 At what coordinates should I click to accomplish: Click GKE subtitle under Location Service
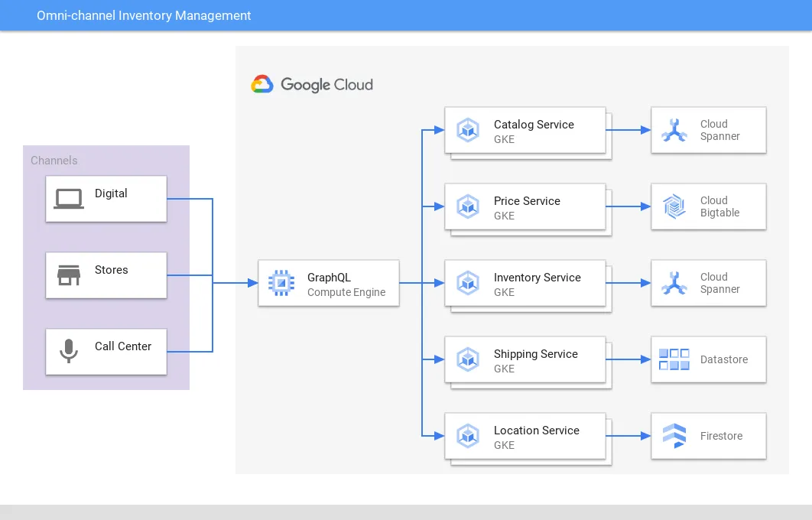coord(505,445)
